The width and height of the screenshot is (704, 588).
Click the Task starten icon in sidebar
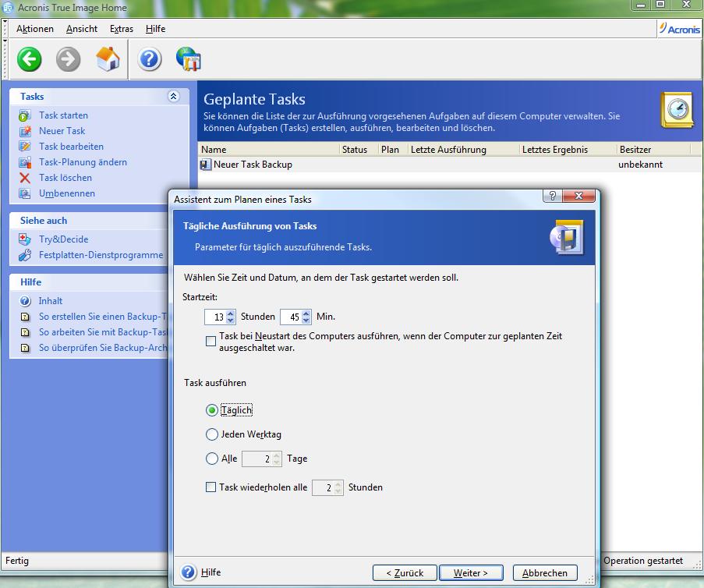25,115
